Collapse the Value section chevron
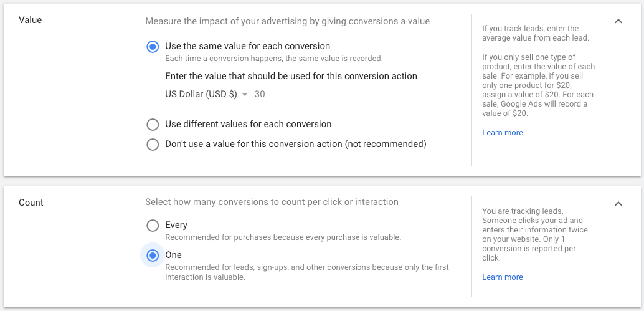The width and height of the screenshot is (644, 311). (x=618, y=21)
